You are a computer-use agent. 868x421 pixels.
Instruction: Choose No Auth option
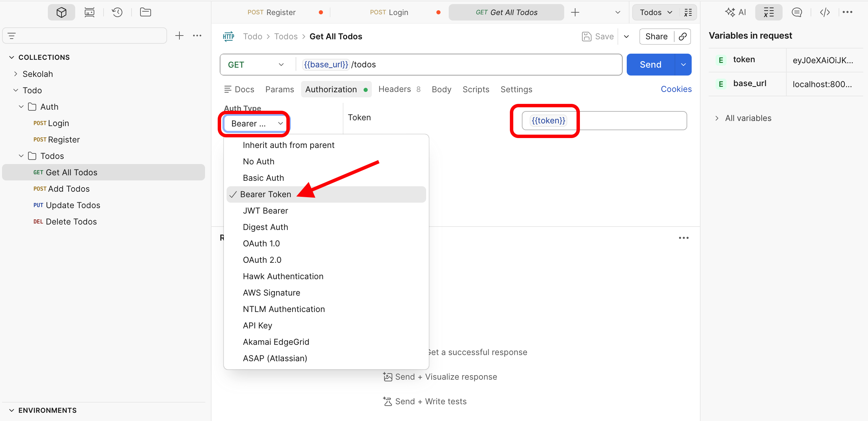pos(326,162)
